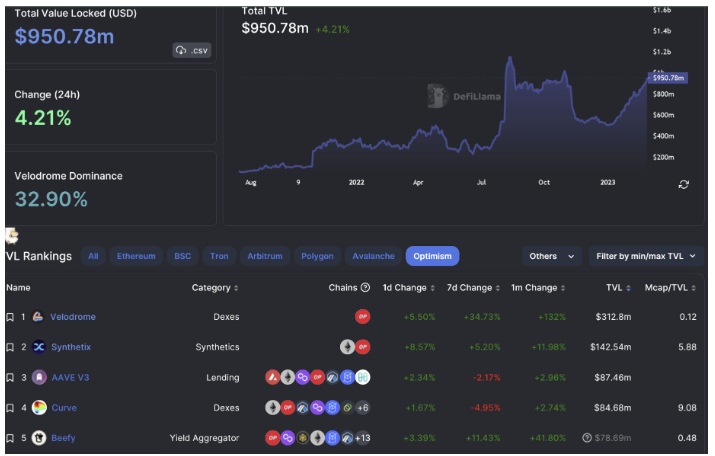Open the Velodrome protocol link
This screenshot has width=715, height=456.
[x=73, y=317]
